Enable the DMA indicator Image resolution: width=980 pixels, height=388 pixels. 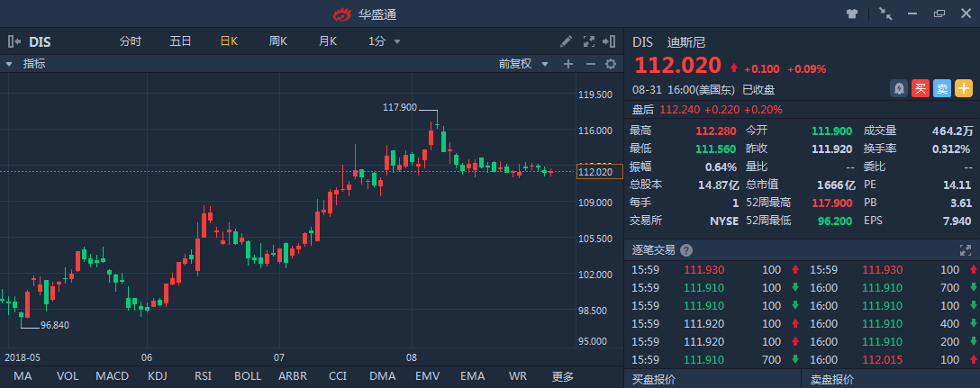(383, 376)
